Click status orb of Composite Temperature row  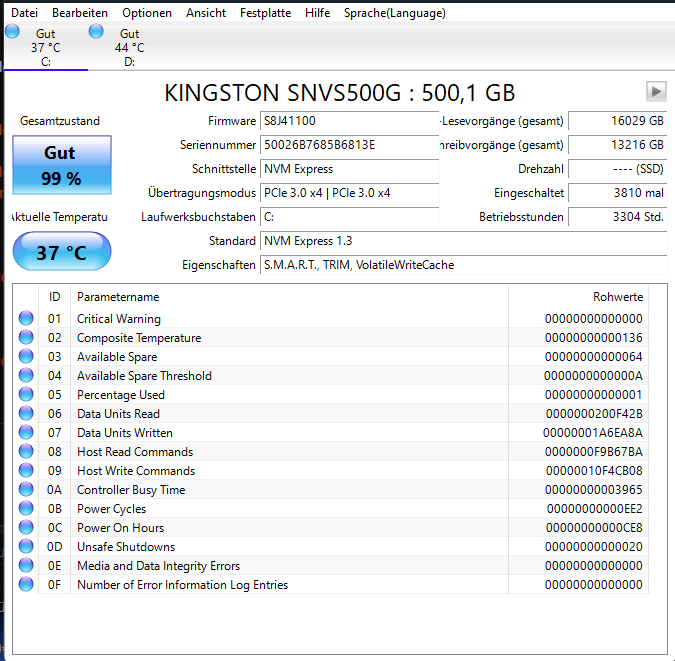pyautogui.click(x=26, y=337)
